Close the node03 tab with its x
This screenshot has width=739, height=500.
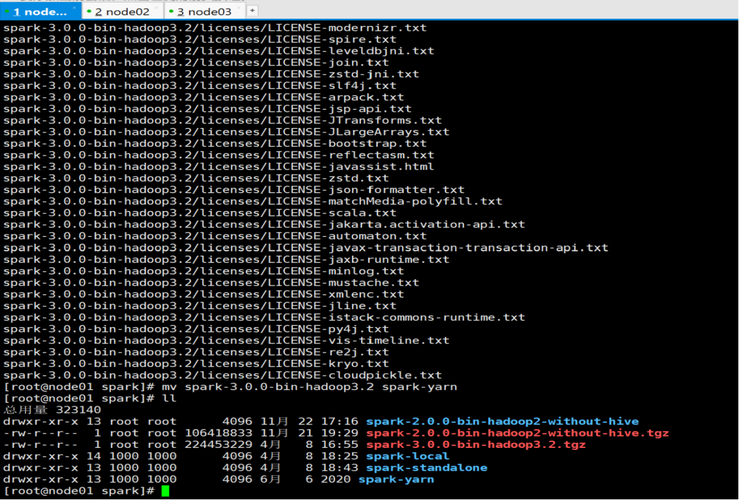coord(239,8)
